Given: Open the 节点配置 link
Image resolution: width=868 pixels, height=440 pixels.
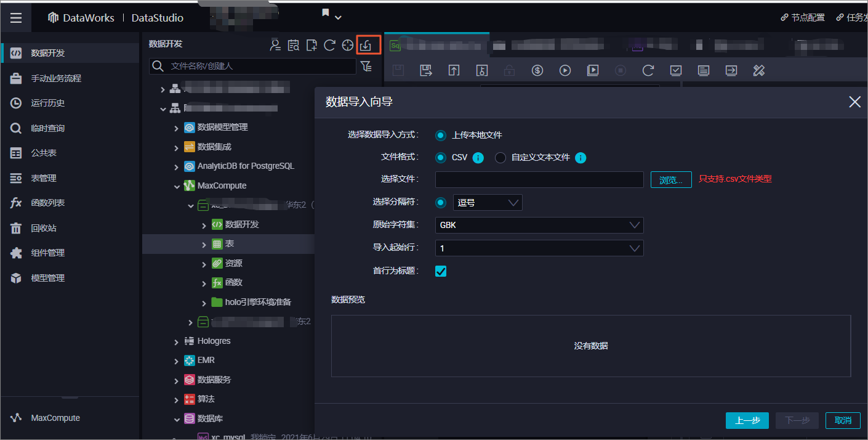Looking at the screenshot, I should (x=803, y=18).
